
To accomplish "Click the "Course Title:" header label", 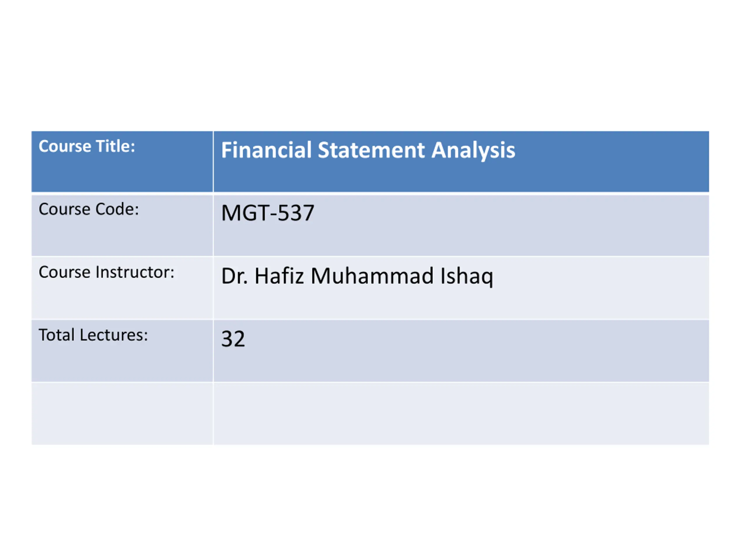I will point(87,146).
